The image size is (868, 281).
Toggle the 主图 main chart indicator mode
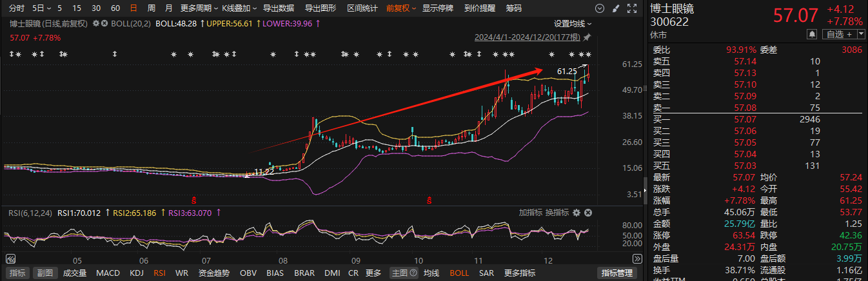[x=400, y=273]
